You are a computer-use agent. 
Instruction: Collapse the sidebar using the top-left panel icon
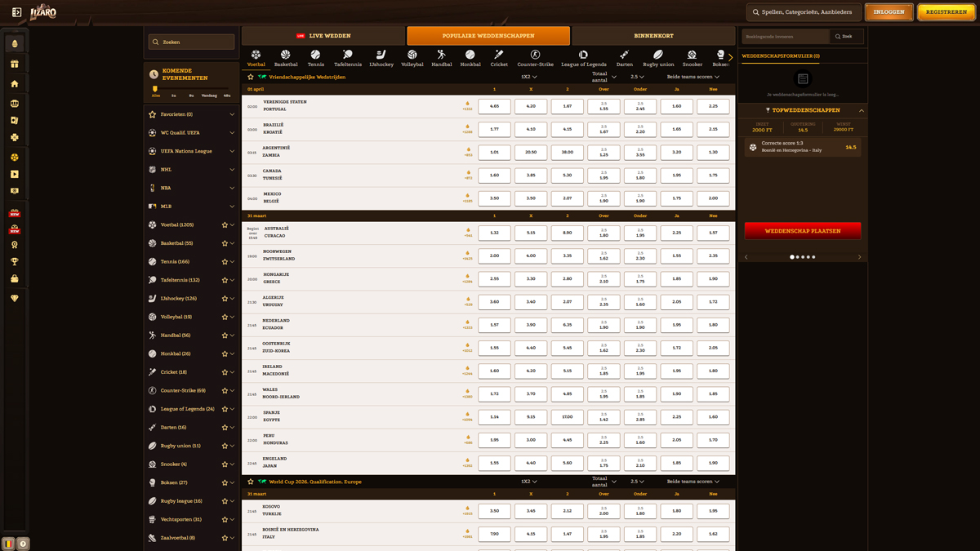[x=16, y=12]
